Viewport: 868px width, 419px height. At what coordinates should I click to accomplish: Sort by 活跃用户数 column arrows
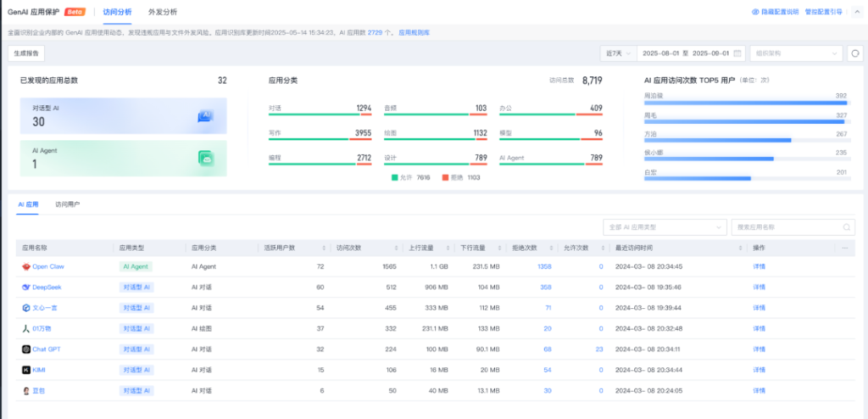pyautogui.click(x=324, y=248)
